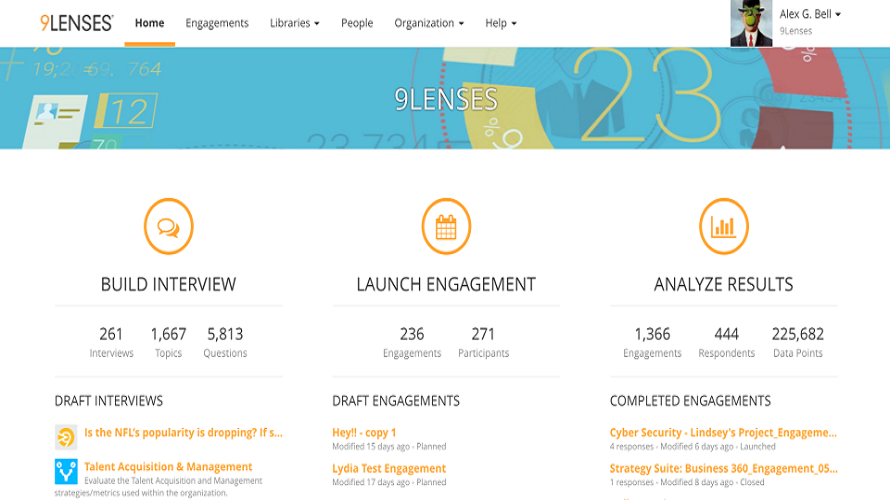Click the Talent Acquisition description text
The height and width of the screenshot is (500, 890).
pos(158,486)
